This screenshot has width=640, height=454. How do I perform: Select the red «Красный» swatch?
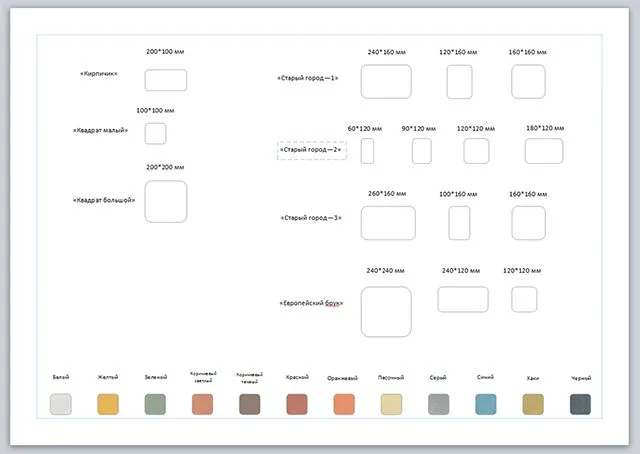[x=297, y=404]
